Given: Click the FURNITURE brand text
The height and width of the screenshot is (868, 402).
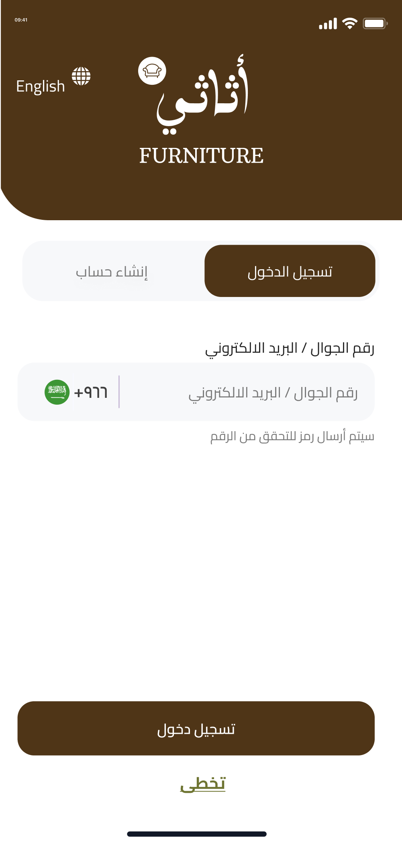Looking at the screenshot, I should click(x=201, y=156).
